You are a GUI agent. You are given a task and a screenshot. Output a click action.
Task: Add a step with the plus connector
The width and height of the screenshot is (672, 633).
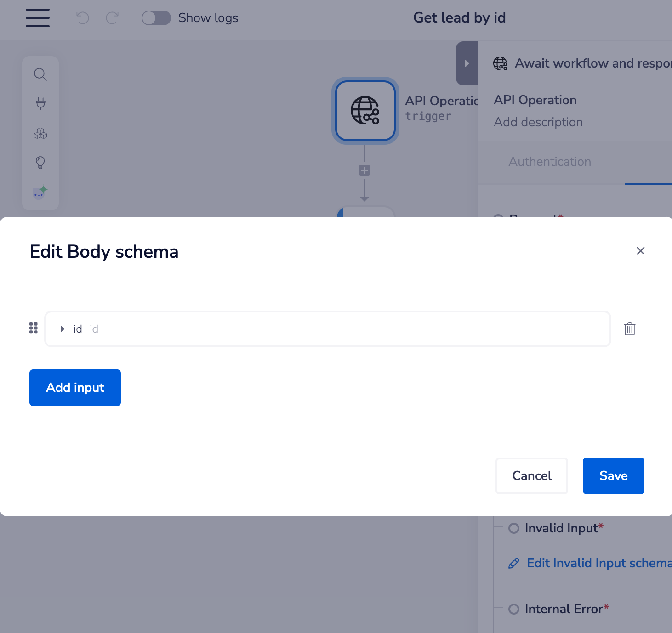tap(364, 171)
